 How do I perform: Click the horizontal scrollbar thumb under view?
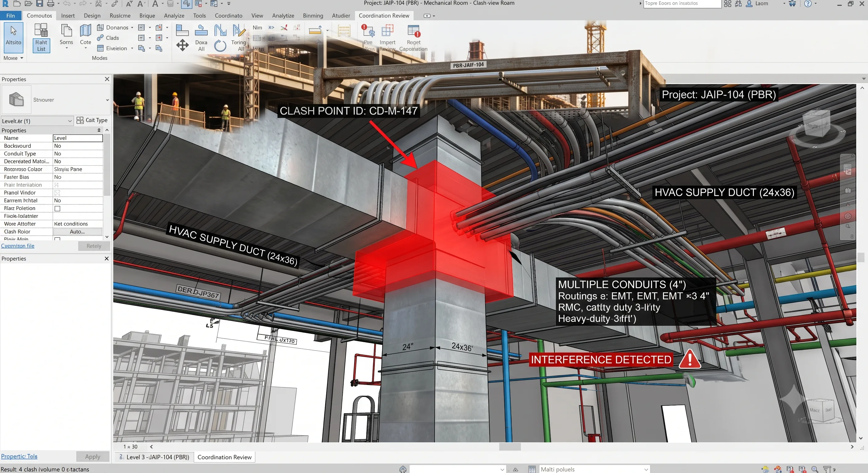[510, 447]
